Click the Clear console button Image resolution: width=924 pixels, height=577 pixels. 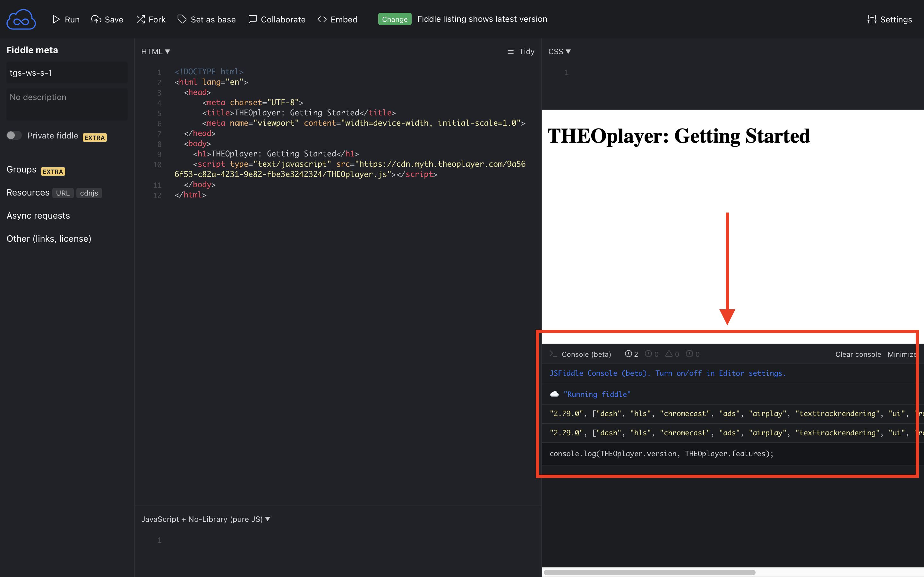click(858, 354)
